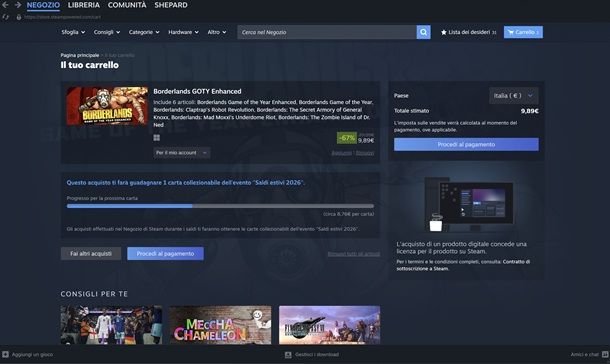Expand the Categorie dropdown menu
This screenshot has height=364, width=610.
point(144,32)
